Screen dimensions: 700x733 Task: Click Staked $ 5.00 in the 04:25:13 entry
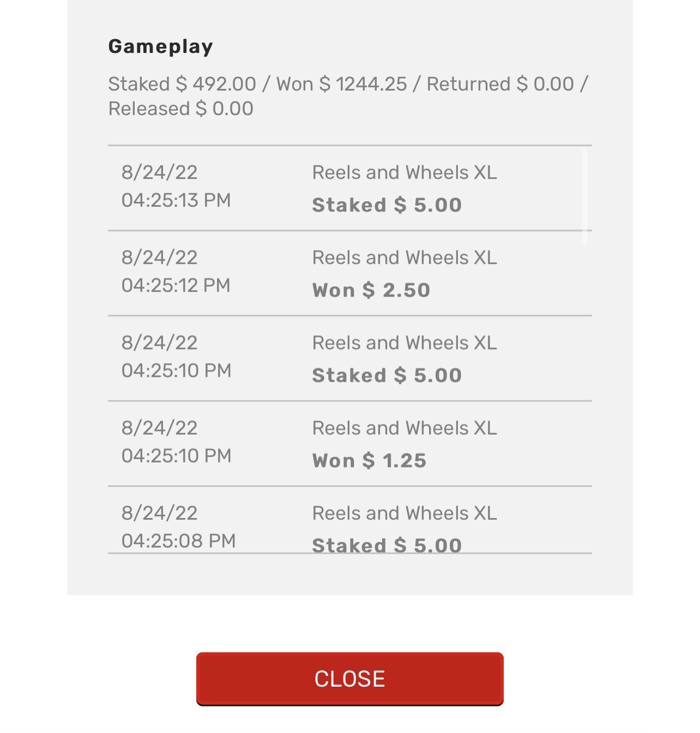387,205
